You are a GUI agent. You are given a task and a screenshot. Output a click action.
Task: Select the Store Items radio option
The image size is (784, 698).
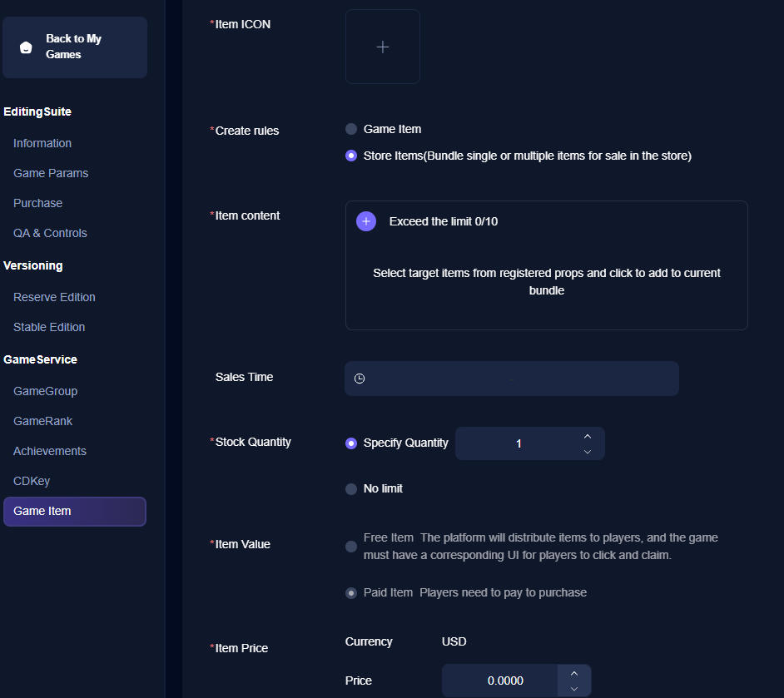tap(351, 156)
